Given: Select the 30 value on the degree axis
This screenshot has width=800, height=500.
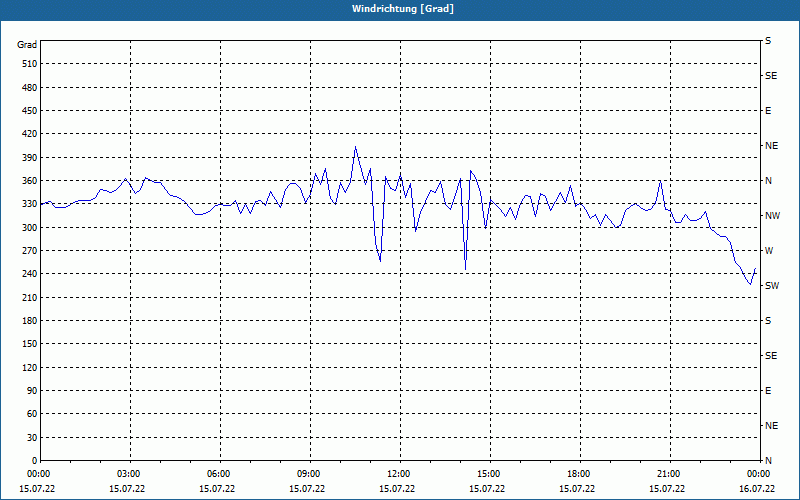Looking at the screenshot, I should point(32,437).
